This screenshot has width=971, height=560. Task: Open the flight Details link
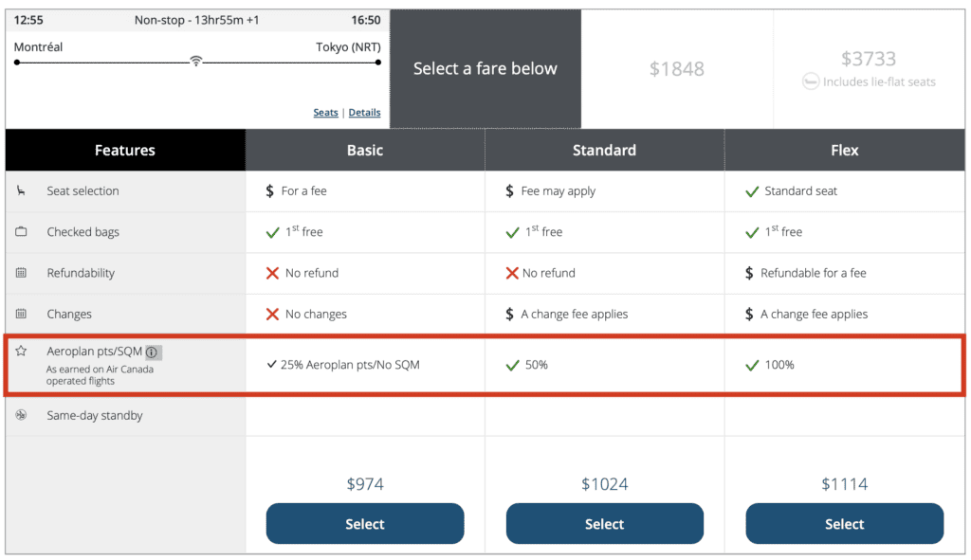(364, 112)
